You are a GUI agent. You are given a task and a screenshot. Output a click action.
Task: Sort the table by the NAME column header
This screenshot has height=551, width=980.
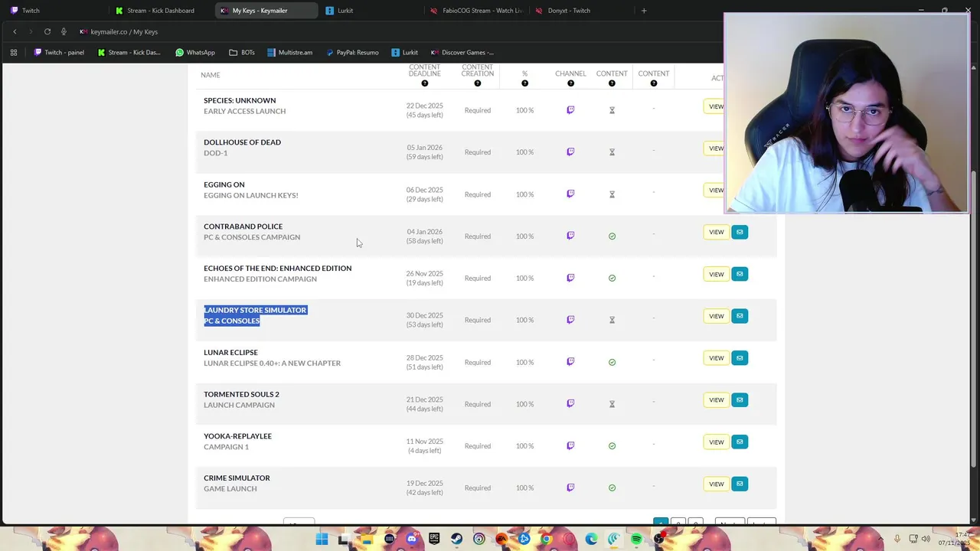[x=210, y=75]
